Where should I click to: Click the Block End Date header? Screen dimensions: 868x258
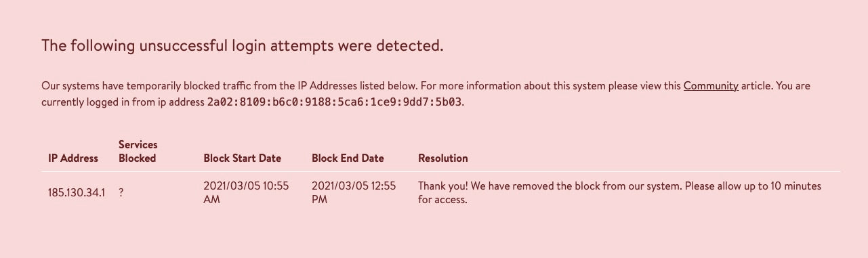(348, 158)
